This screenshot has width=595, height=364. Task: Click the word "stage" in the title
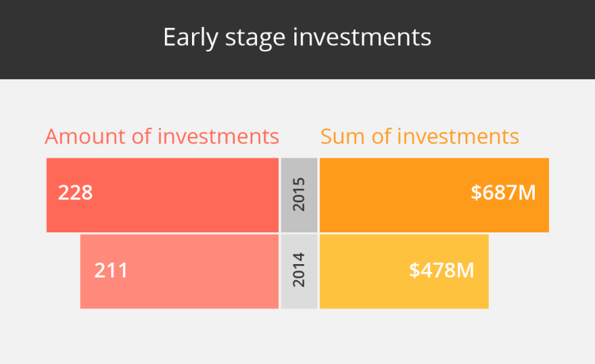pos(255,39)
